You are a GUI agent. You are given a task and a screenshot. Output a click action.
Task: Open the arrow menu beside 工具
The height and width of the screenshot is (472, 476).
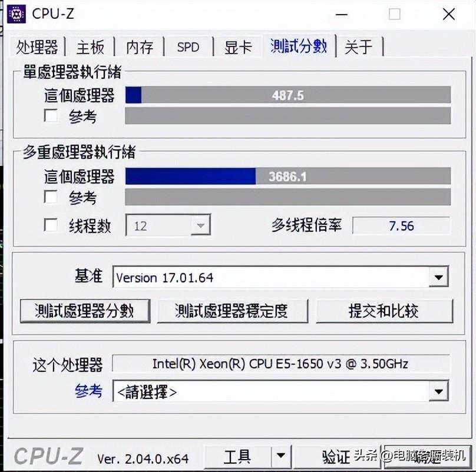tap(281, 457)
